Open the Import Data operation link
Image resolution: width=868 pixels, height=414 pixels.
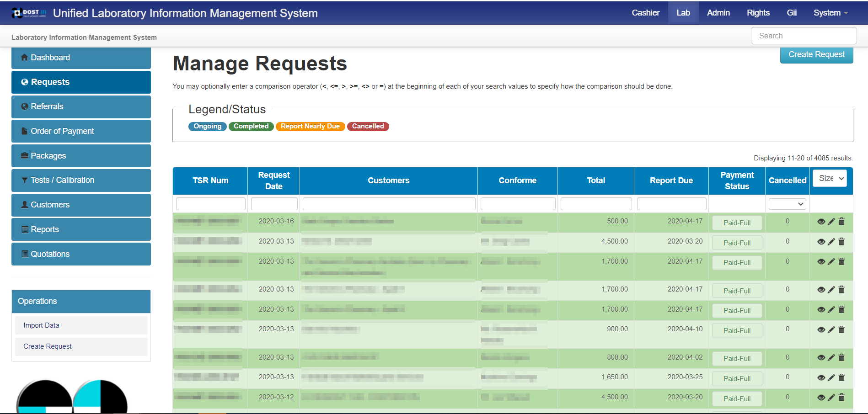click(42, 325)
